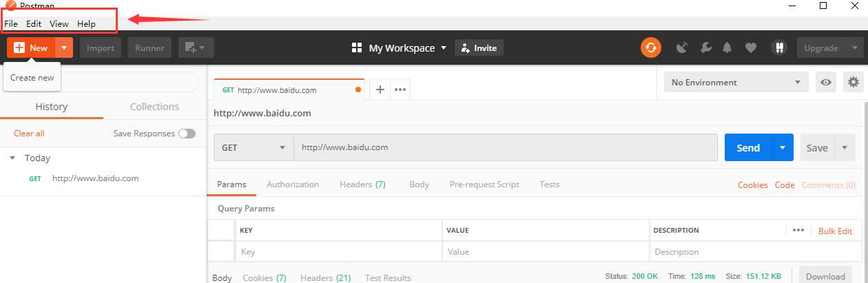Image resolution: width=868 pixels, height=283 pixels.
Task: Click the plus icon for a new tab
Action: point(380,90)
